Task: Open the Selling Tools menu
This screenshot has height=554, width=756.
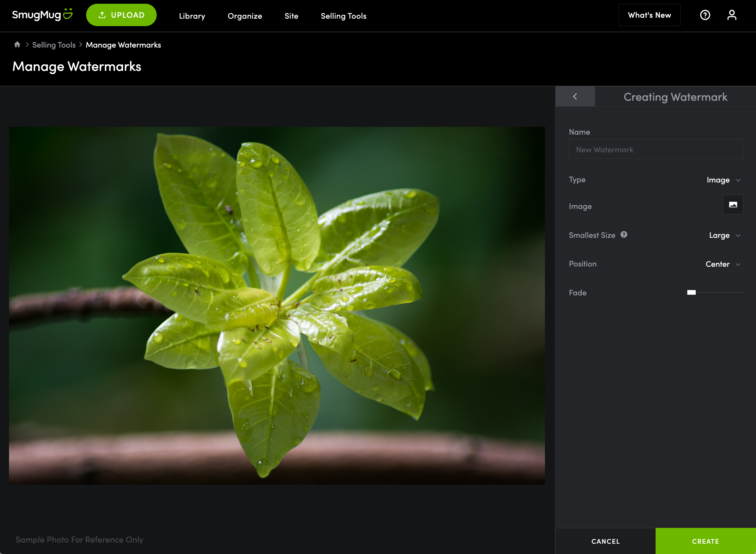Action: [x=343, y=16]
